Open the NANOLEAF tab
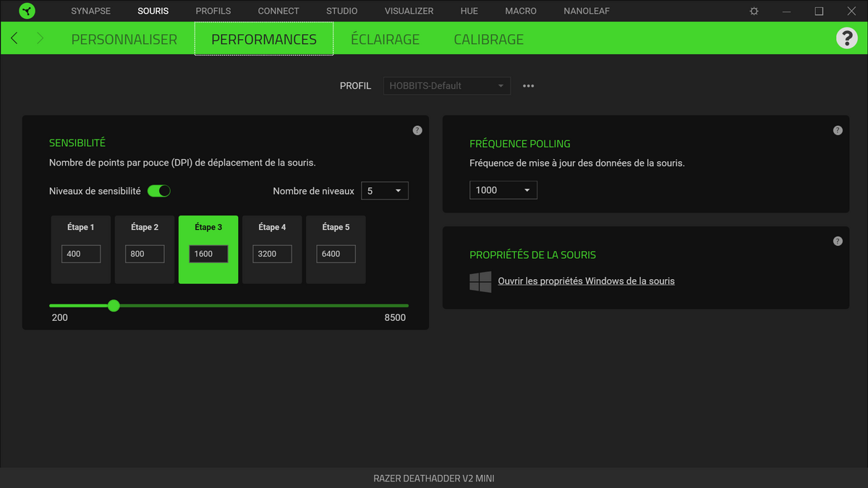The image size is (868, 488). (x=587, y=11)
